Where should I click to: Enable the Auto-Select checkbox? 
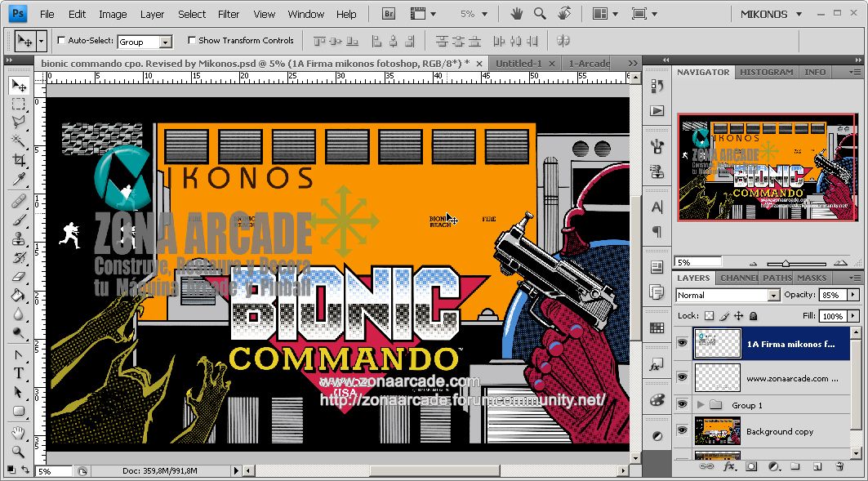click(x=60, y=40)
